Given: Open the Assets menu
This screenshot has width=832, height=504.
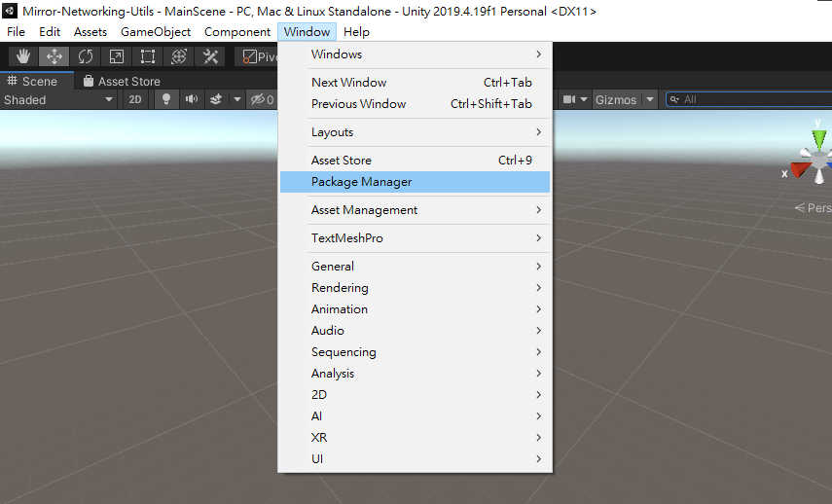Looking at the screenshot, I should point(90,32).
